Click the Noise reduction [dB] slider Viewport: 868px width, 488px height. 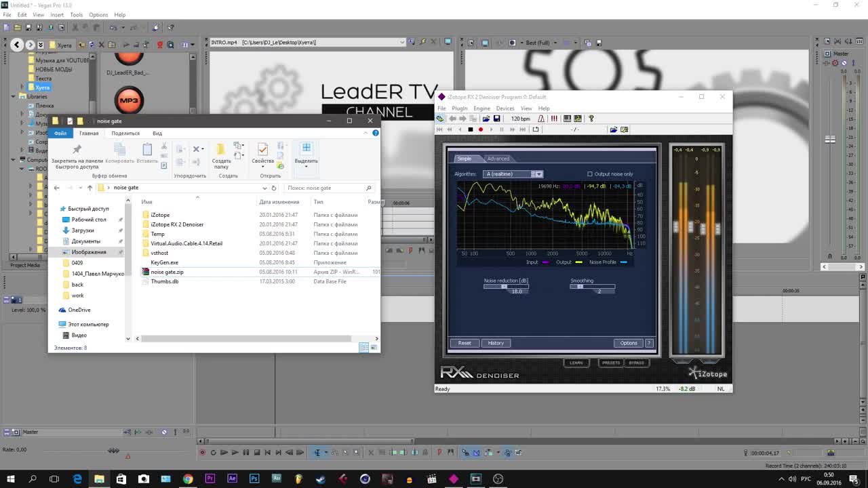pos(506,287)
